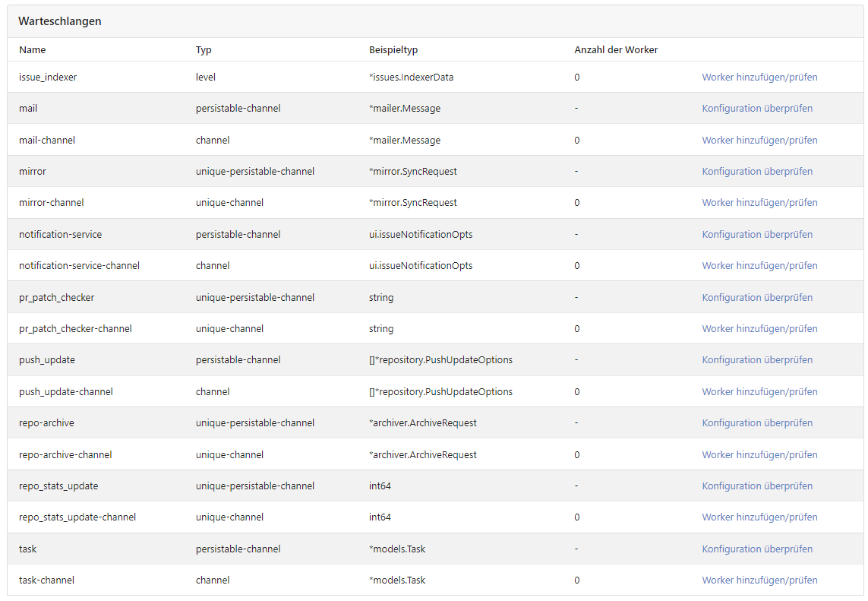
Task: Open Konfiguration überprüfen for push_update
Action: tap(757, 359)
